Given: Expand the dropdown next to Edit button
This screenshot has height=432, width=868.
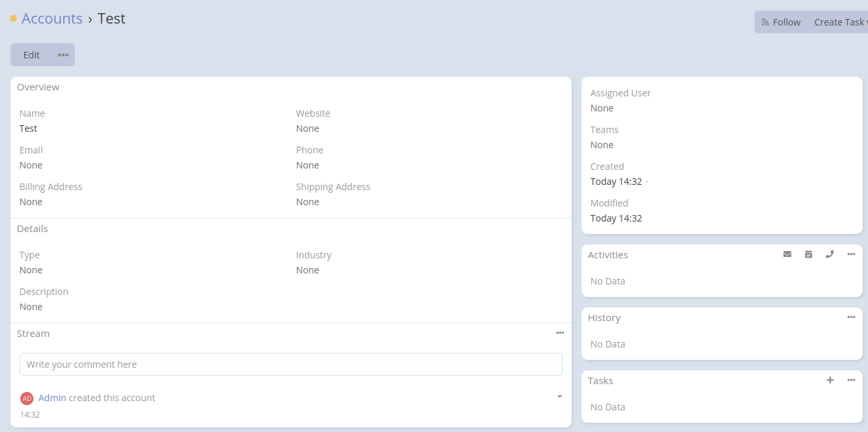Looking at the screenshot, I should 63,55.
